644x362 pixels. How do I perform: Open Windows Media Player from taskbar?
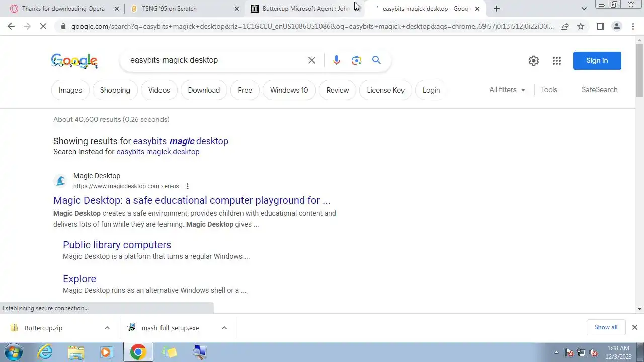[106, 352]
